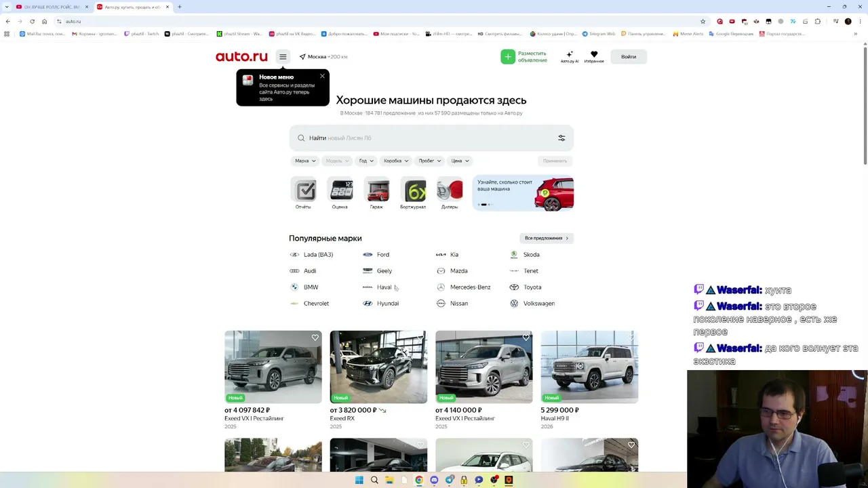Choose Hyundai from popular brands
The height and width of the screenshot is (488, 868).
click(381, 304)
